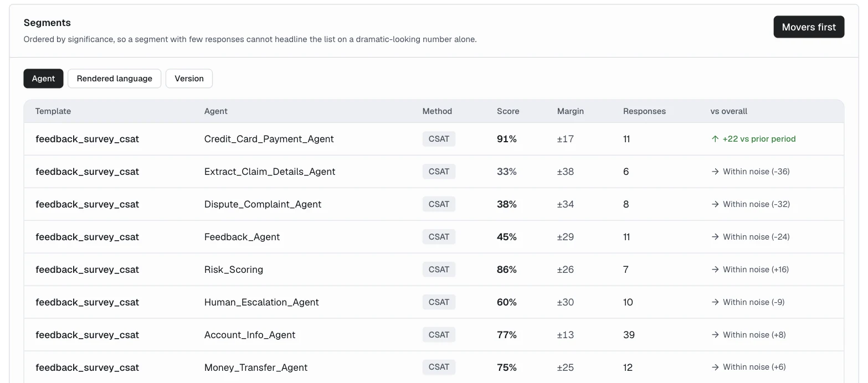Click the Risk_Scoring agent name
This screenshot has height=383, width=868.
(x=234, y=270)
